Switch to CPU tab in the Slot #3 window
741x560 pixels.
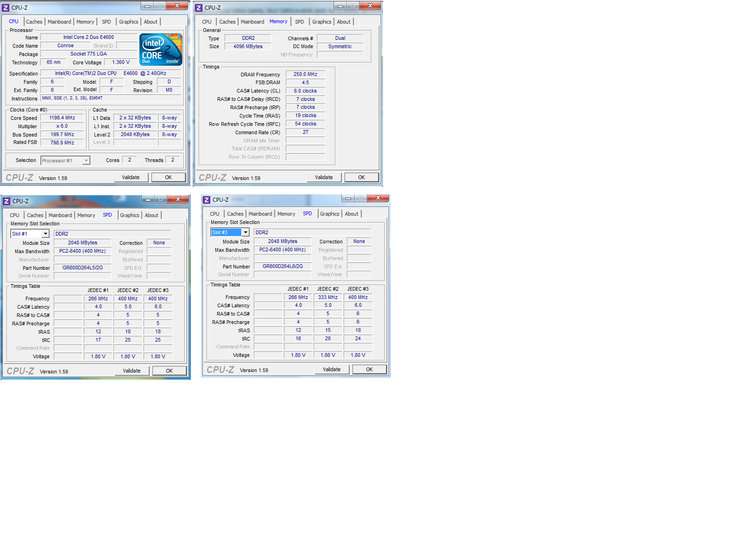(215, 214)
